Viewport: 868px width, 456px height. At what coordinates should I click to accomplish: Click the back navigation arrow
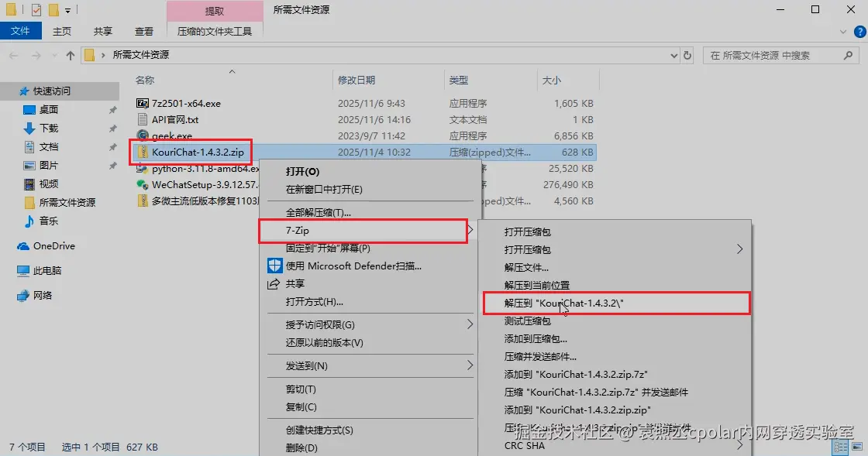[x=14, y=55]
